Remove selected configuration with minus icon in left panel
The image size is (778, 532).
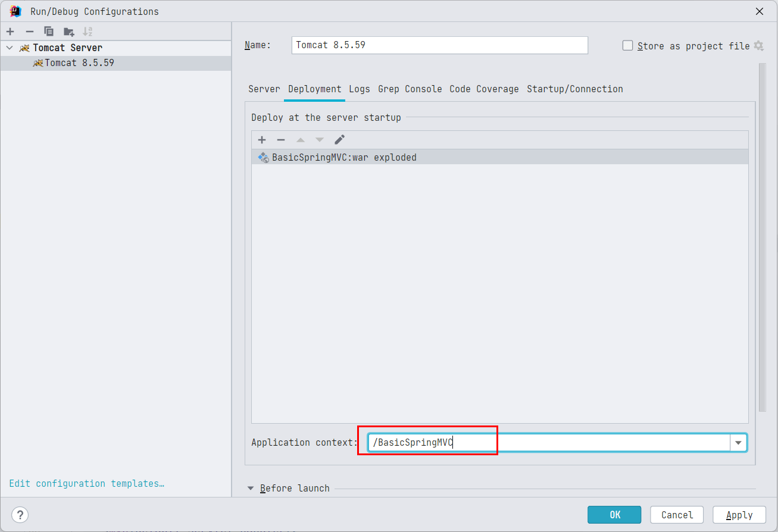[x=30, y=32]
